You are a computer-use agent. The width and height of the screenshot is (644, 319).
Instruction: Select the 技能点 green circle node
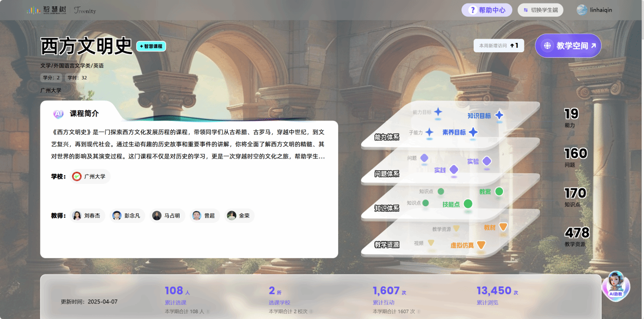pyautogui.click(x=468, y=204)
